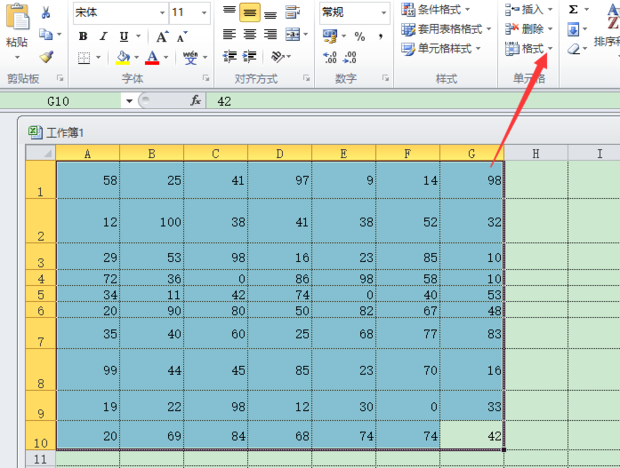The width and height of the screenshot is (620, 468).
Task: Click the phonetic guide wén icon
Action: point(190,58)
